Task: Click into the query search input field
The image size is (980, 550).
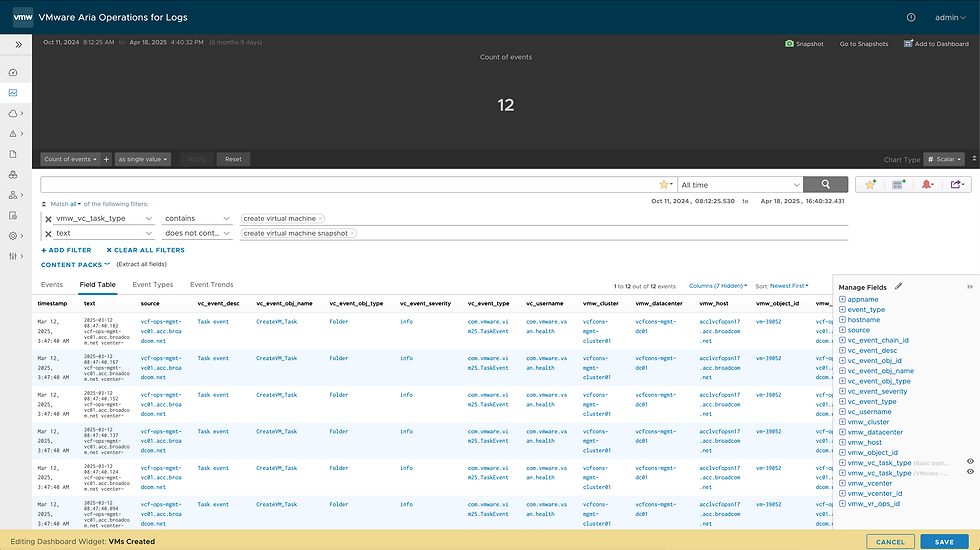Action: [x=348, y=184]
